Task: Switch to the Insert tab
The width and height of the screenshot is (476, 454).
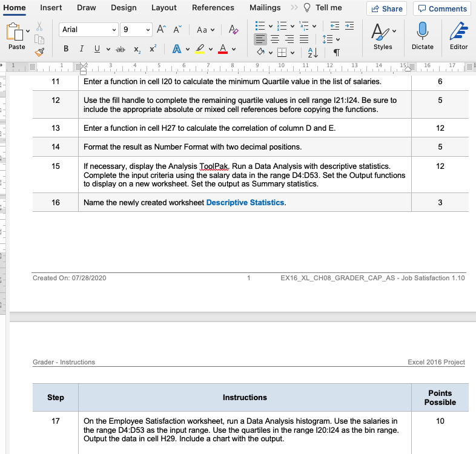Action: coord(51,8)
